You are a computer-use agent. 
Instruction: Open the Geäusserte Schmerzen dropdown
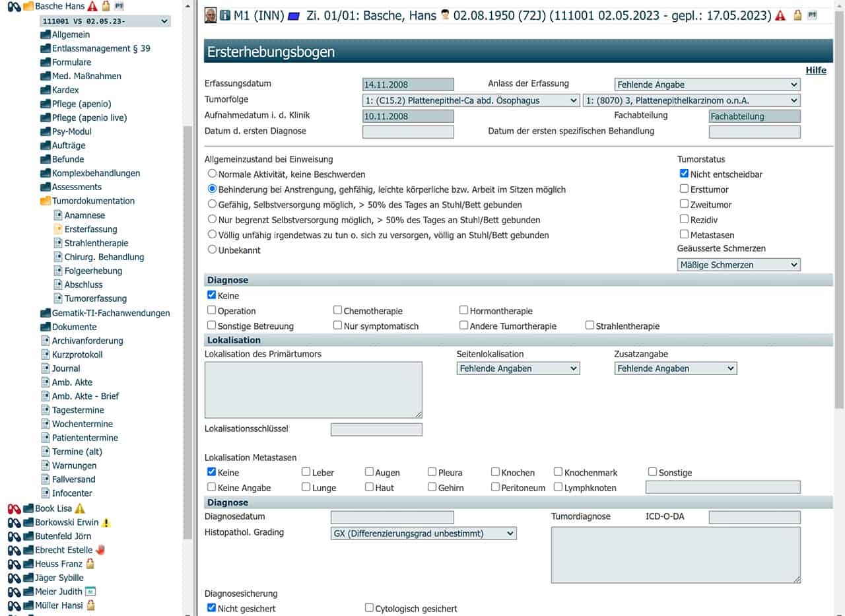tap(738, 265)
